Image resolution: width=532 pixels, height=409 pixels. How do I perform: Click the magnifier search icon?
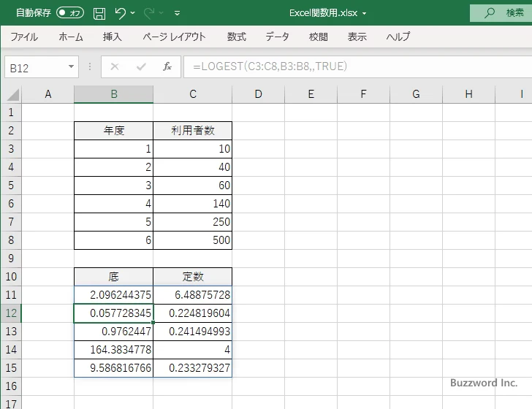click(x=490, y=13)
